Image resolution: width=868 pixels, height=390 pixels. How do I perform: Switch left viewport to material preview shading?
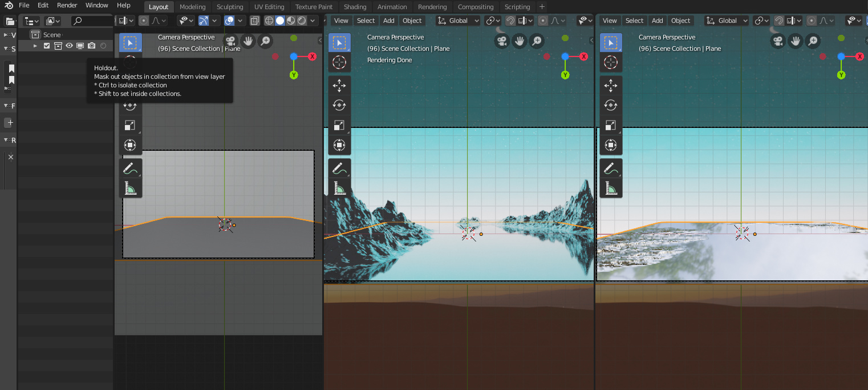point(291,21)
